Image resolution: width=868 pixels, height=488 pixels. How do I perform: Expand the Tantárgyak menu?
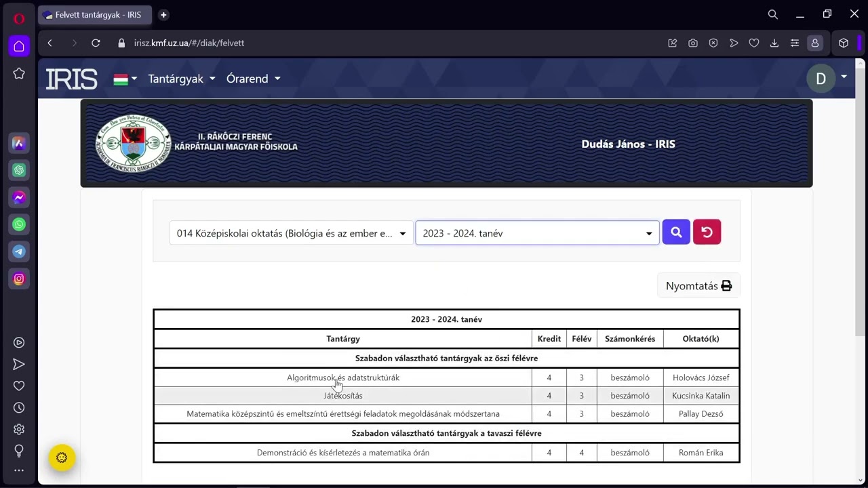pyautogui.click(x=182, y=79)
